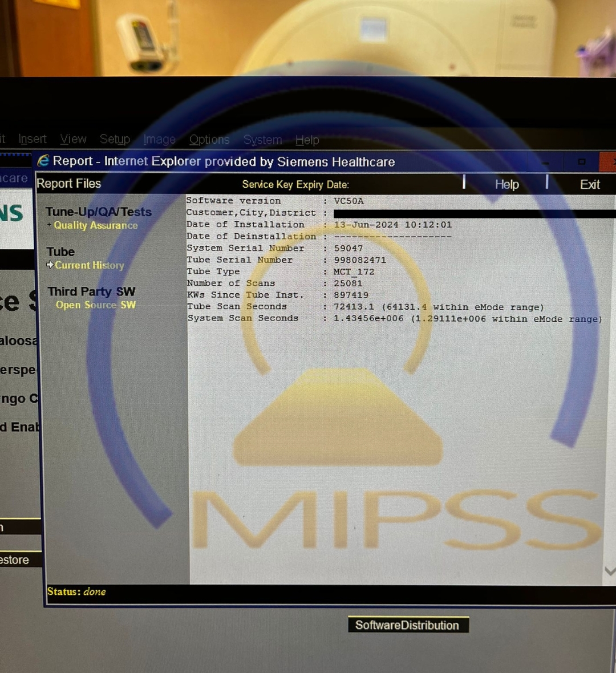Click installation date 13-Jun-2024 10:12:01
Image resolution: width=616 pixels, height=673 pixels.
point(393,225)
